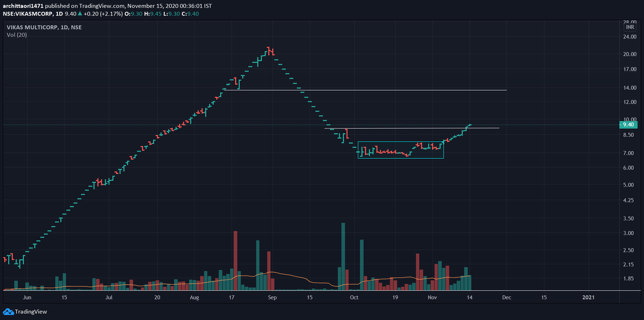
Task: Select the cyan rectangle drawing near 7.00
Action: (x=401, y=150)
